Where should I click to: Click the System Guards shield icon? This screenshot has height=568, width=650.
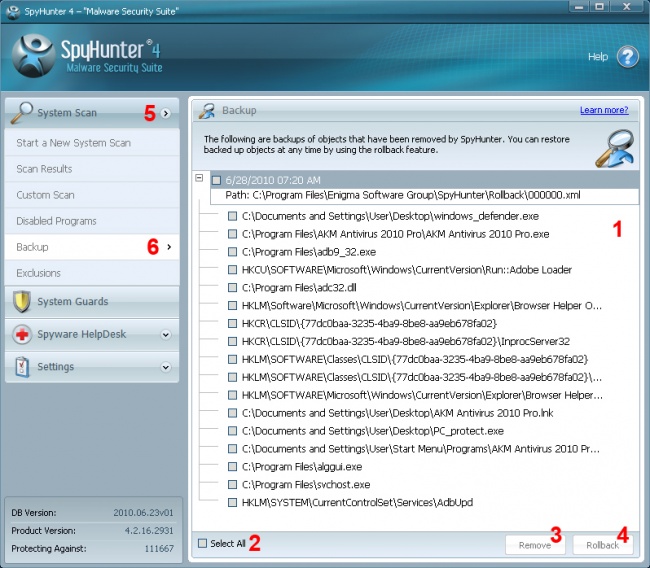(22, 301)
